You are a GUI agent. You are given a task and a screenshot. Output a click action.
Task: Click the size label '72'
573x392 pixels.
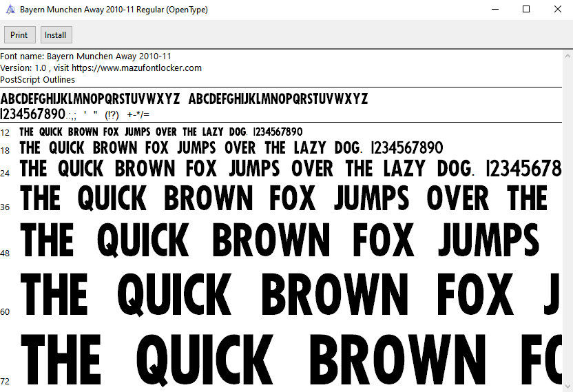5,382
